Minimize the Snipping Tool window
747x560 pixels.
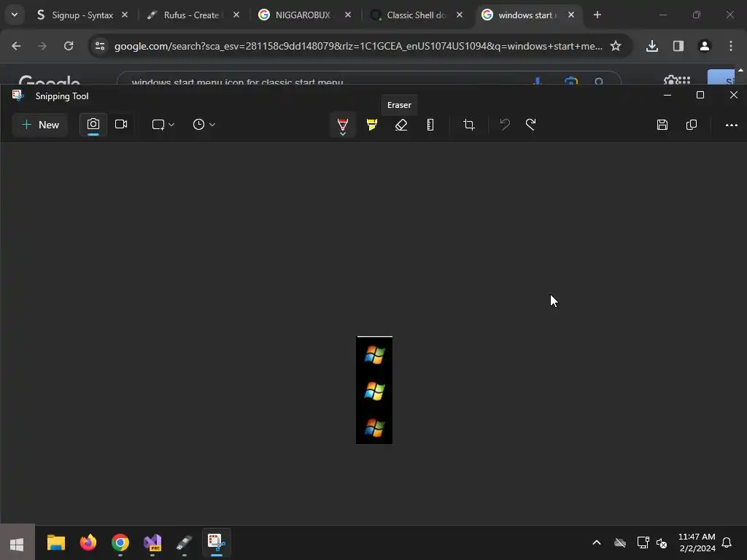(667, 96)
